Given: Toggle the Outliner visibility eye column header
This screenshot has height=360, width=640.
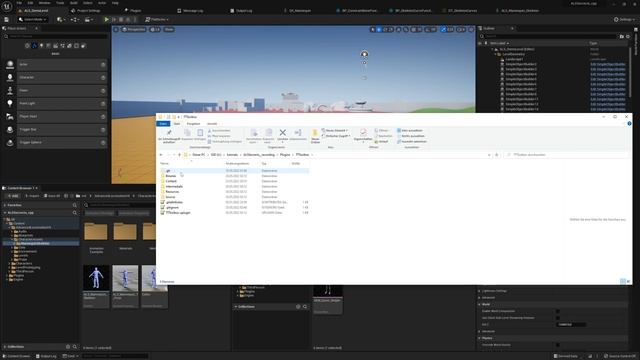Looking at the screenshot, I should pyautogui.click(x=480, y=43).
